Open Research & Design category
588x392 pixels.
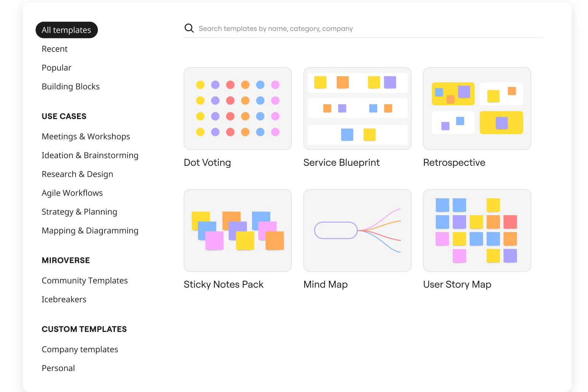(x=77, y=174)
